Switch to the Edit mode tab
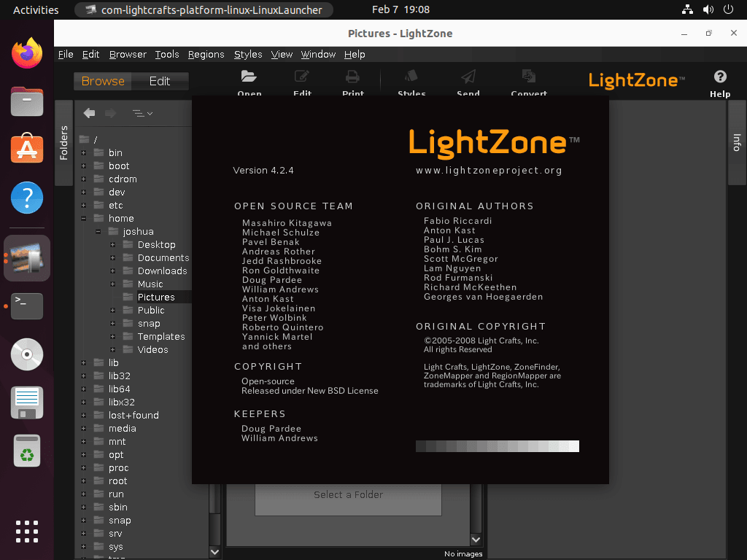Viewport: 747px width, 560px height. pos(160,81)
